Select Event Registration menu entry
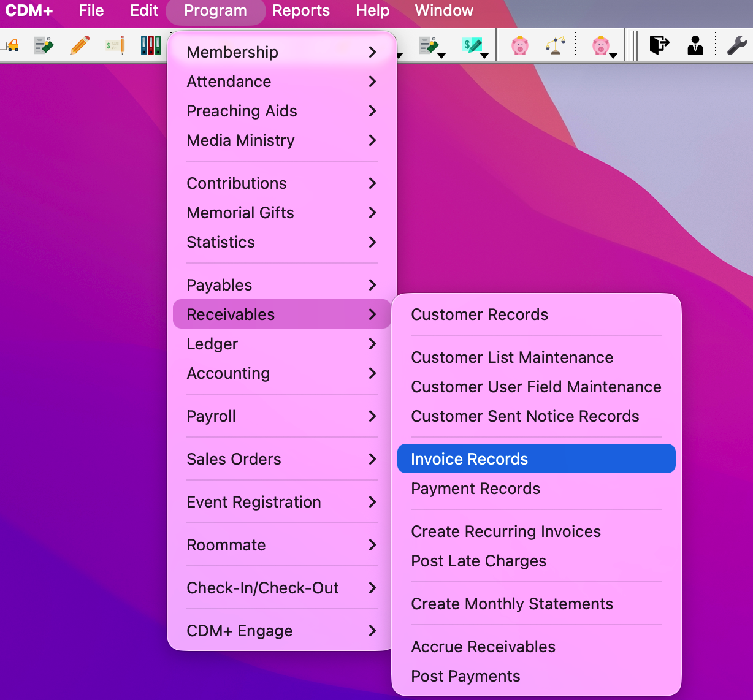Viewport: 753px width, 700px height. tap(282, 502)
